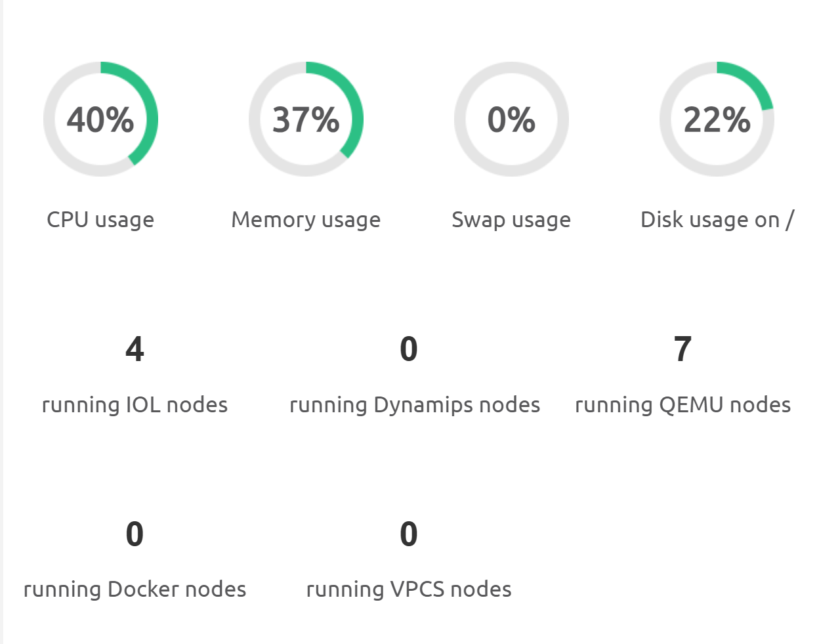Click the running Docker nodes label
The image size is (819, 644).
135,590
